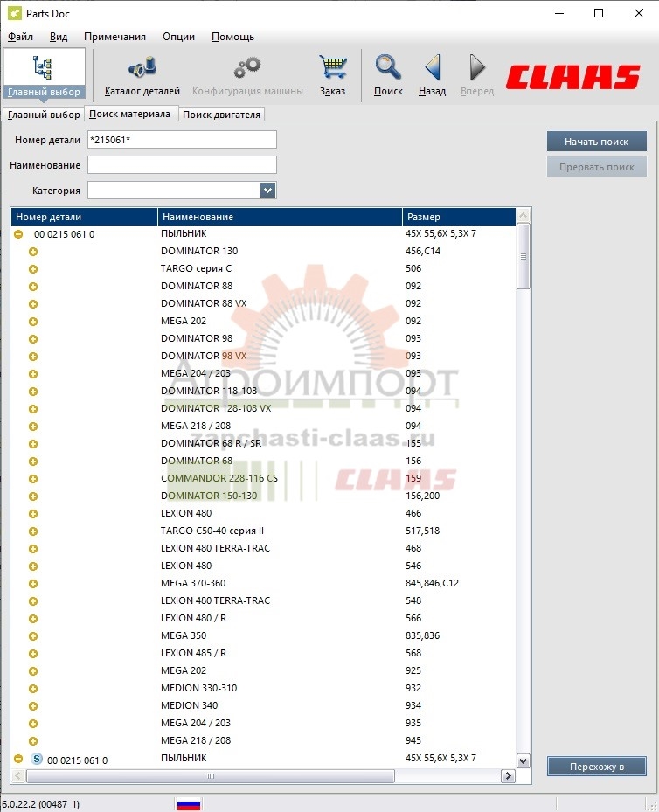Click the vertical scrollbar thumb
Image resolution: width=659 pixels, height=812 pixels.
pos(524,256)
